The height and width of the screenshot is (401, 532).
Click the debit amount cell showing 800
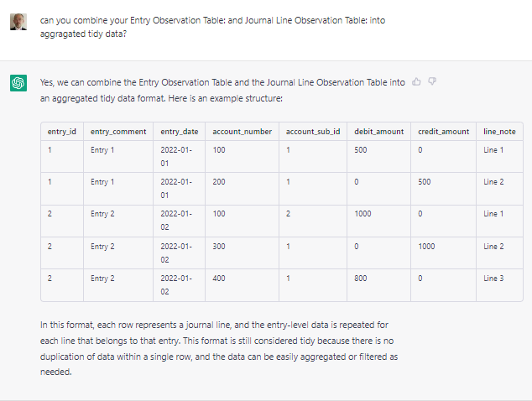pos(378,285)
